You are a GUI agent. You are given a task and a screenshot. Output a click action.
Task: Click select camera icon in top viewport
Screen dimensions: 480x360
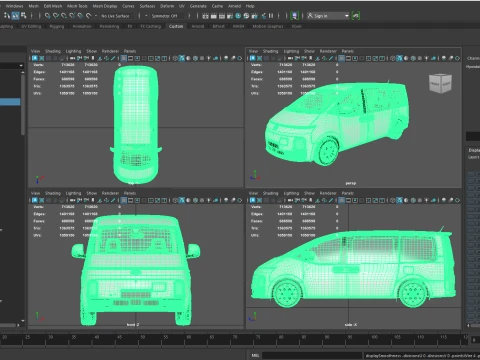point(35,58)
